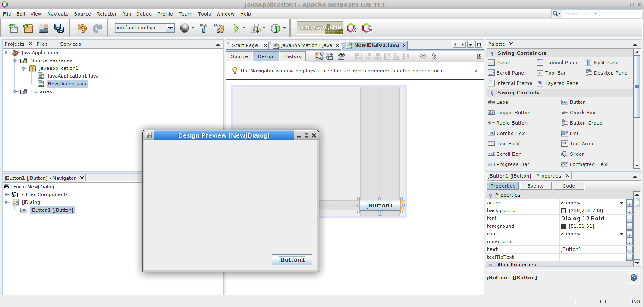Viewport: 644px width, 307px height.
Task: Run the project with green play icon
Action: [236, 28]
